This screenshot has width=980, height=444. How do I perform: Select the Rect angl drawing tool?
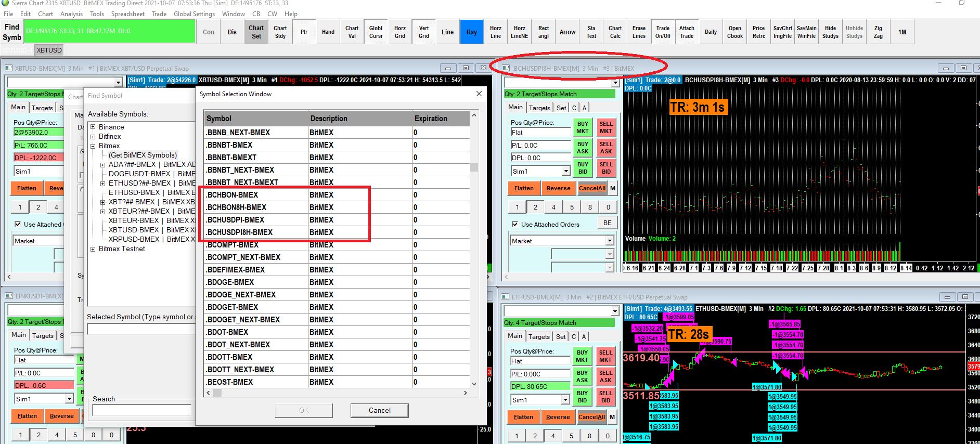(543, 32)
